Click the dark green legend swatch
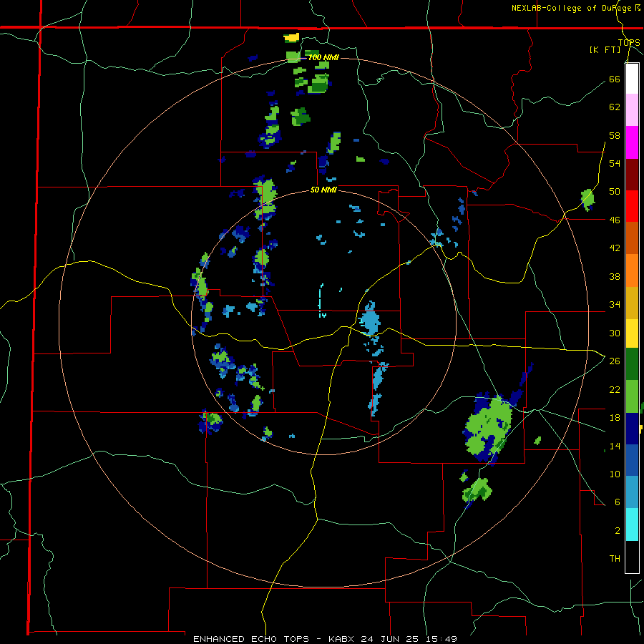The height and width of the screenshot is (644, 644). pyautogui.click(x=632, y=364)
